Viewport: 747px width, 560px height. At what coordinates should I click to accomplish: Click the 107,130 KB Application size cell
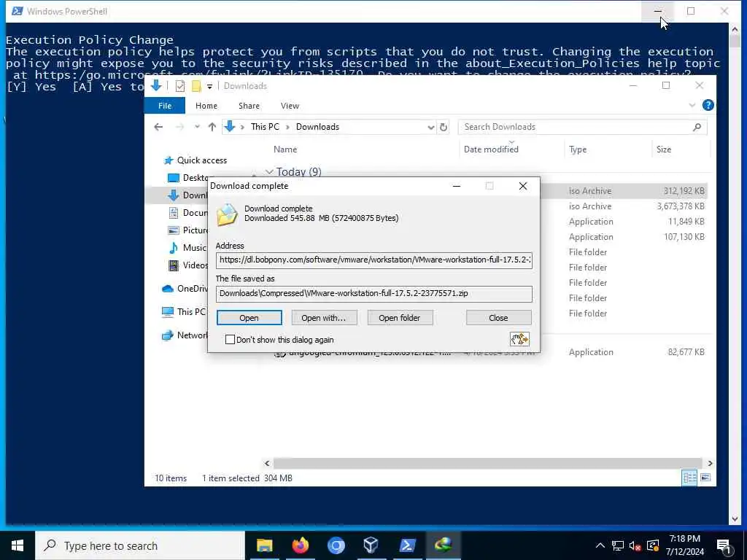(x=684, y=237)
